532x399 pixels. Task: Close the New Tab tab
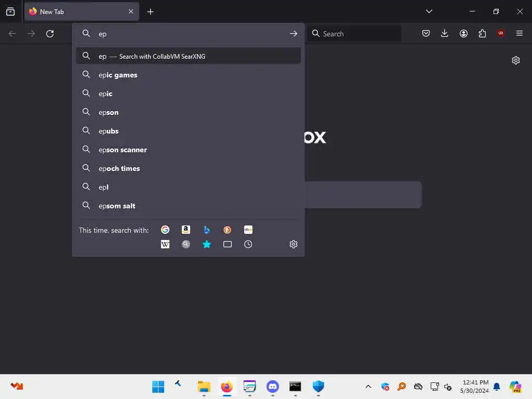click(131, 11)
